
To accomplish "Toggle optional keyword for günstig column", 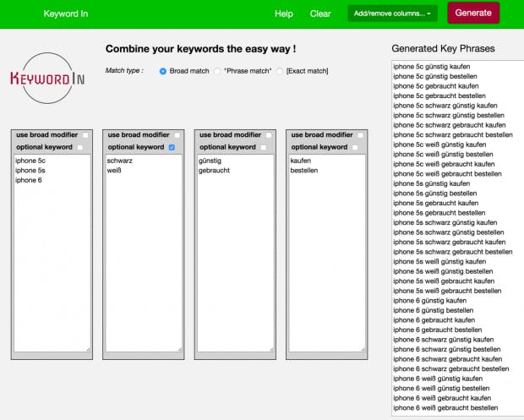I will click(264, 147).
